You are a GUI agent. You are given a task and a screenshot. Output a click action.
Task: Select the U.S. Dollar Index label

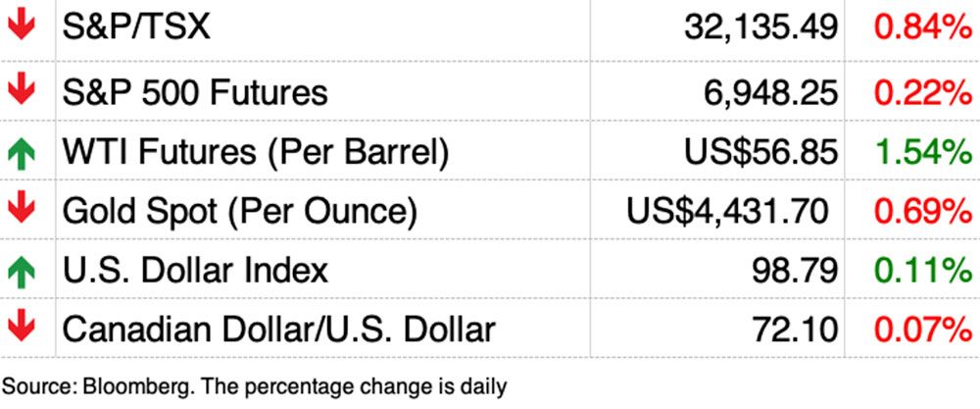tap(194, 269)
